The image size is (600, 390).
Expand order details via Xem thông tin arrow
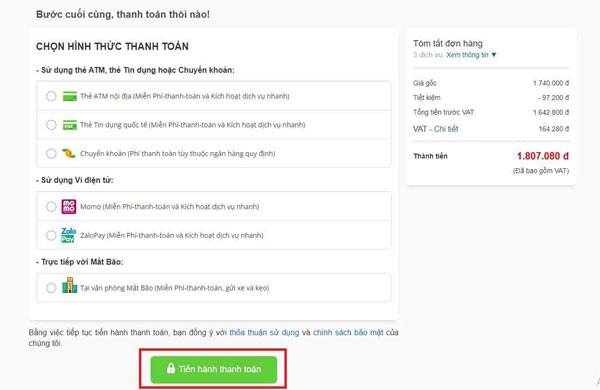tap(494, 55)
